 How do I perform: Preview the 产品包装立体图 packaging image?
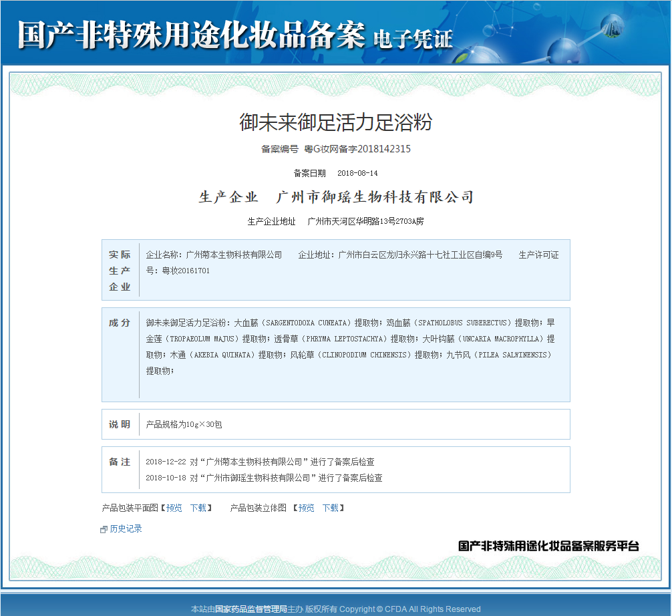[305, 508]
